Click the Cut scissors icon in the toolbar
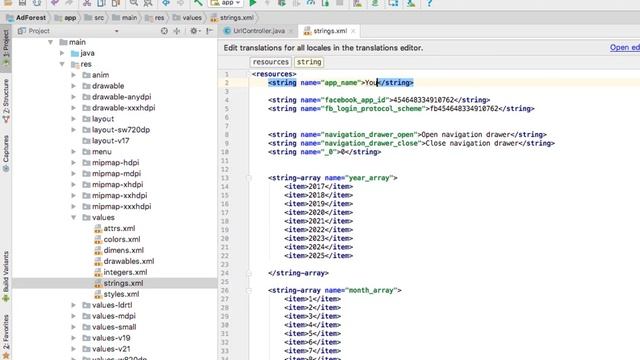The height and width of the screenshot is (360, 640). coord(87,3)
